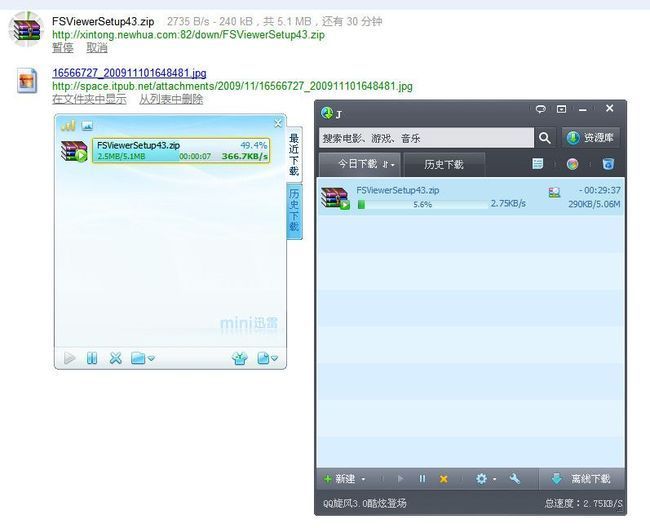
Task: Click the QQ旋风 logo icon
Action: click(327, 113)
